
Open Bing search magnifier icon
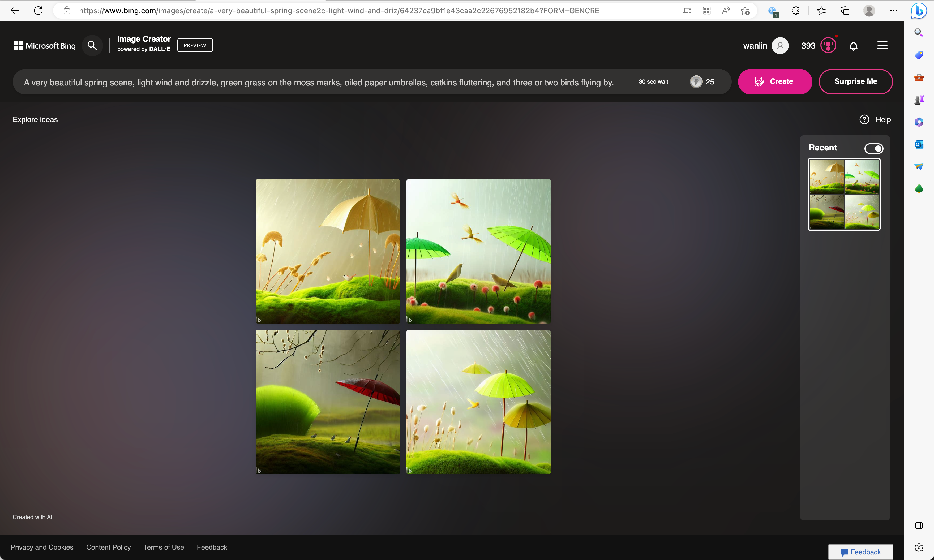[92, 46]
